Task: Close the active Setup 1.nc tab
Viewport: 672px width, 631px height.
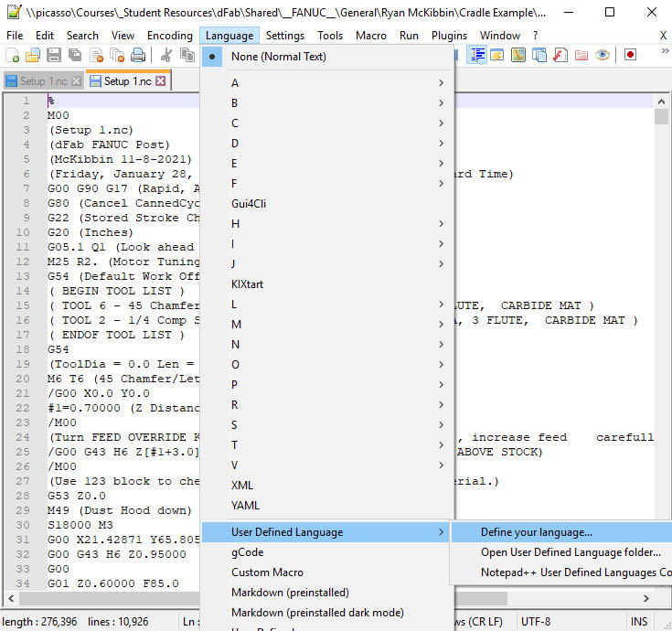Action: tap(160, 81)
